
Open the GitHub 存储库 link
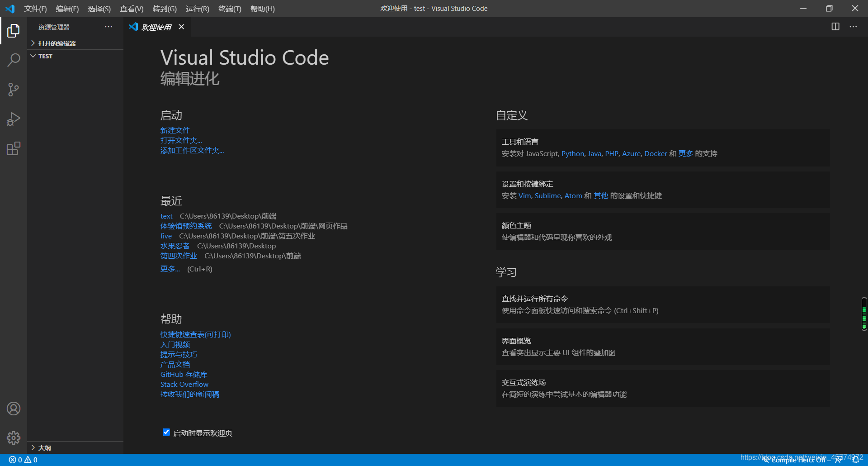(x=184, y=374)
